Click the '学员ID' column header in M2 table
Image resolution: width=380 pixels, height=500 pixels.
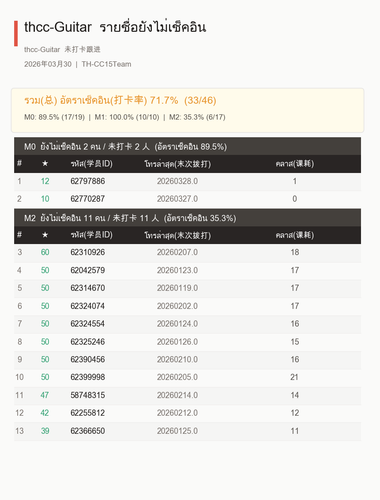click(91, 235)
